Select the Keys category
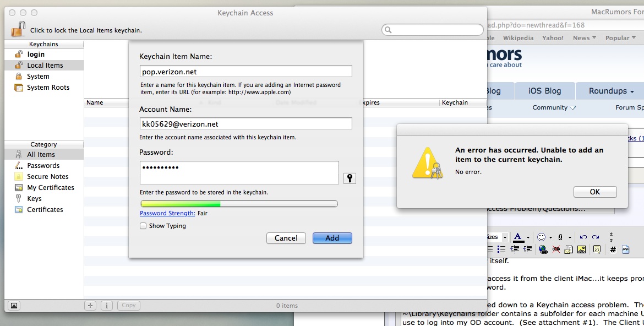 tap(44, 199)
